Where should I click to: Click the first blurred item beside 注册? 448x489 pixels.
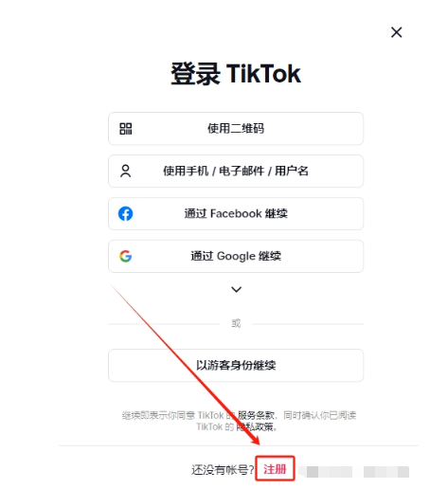326,472
